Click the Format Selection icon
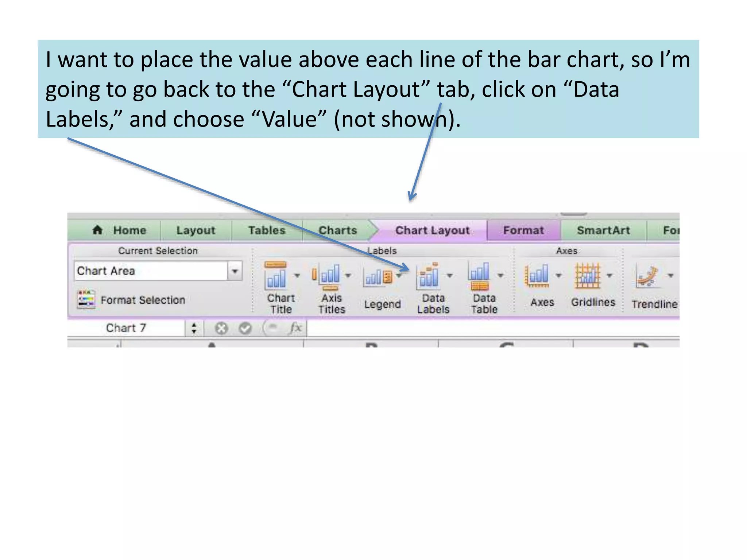Viewport: 747px width, 560px height. 86,300
